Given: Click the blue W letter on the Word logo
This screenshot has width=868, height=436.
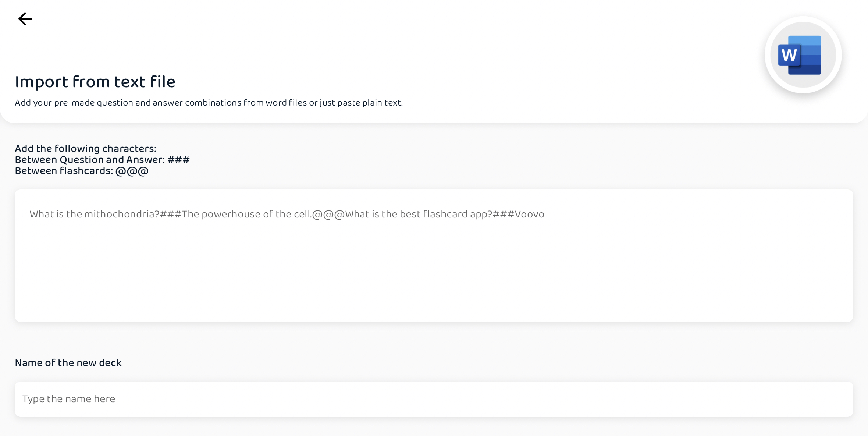Looking at the screenshot, I should pyautogui.click(x=789, y=56).
